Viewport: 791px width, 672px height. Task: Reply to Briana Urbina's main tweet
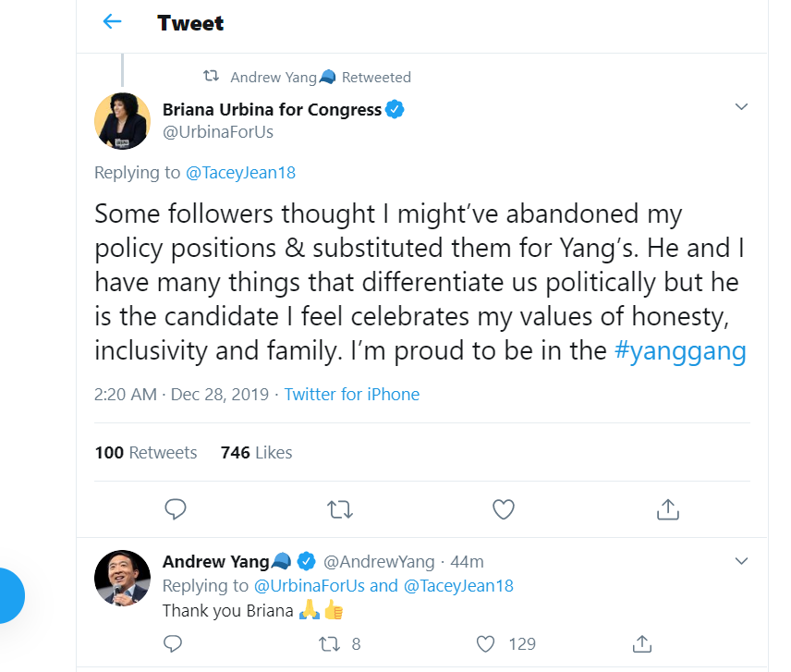pyautogui.click(x=175, y=508)
